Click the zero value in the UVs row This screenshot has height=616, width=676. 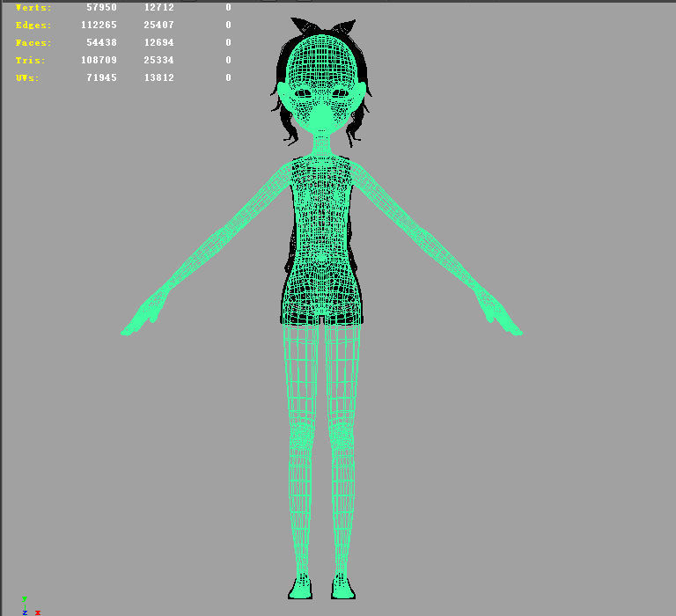point(228,77)
